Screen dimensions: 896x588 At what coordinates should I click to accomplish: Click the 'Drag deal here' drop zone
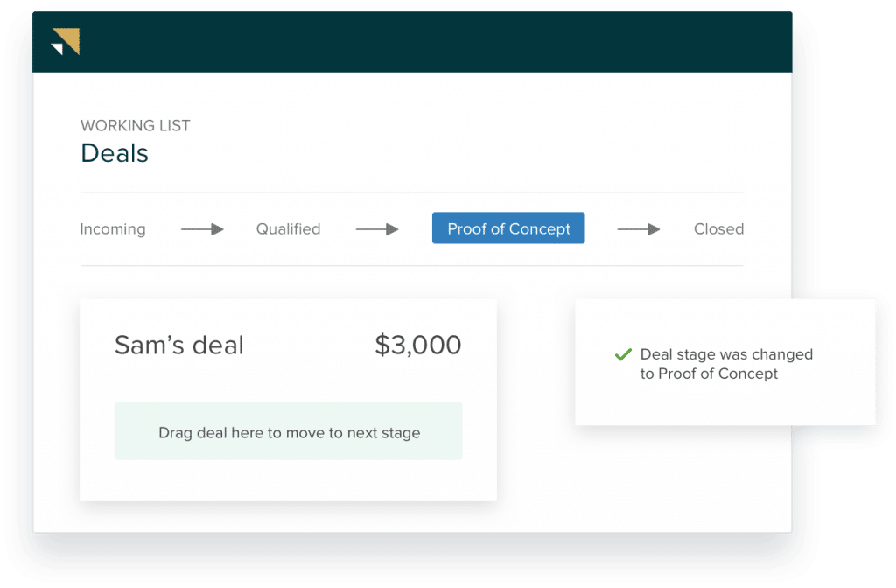click(x=288, y=432)
